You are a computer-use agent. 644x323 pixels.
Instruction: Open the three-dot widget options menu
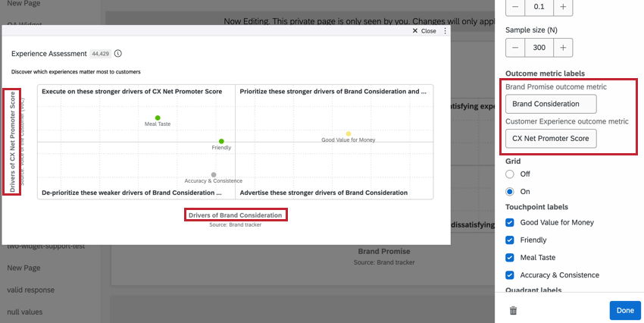[x=445, y=31]
